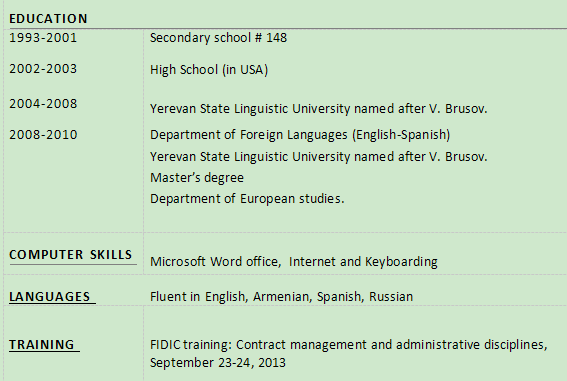Click 'Department of Foreign Languages (English-Spanish)' line
This screenshot has width=567, height=381.
300,135
